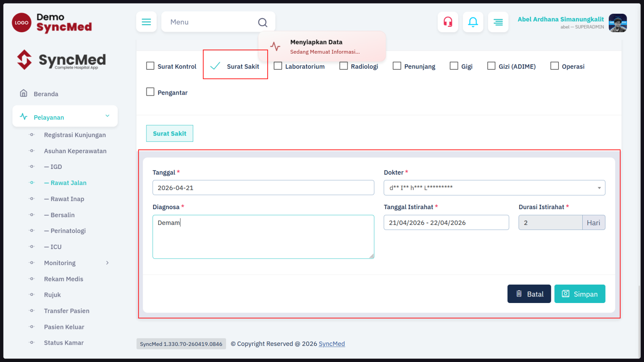Toggle the hamburger sidebar menu button
644x362 pixels.
(146, 22)
